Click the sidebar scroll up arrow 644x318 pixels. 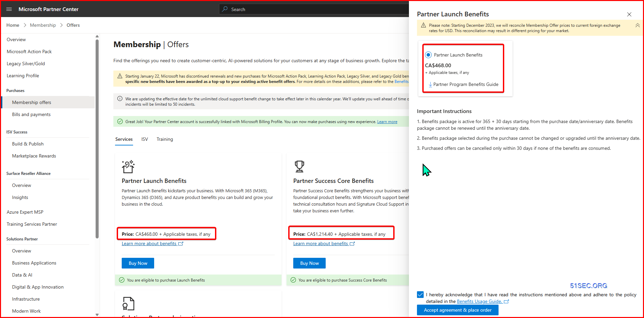coord(97,36)
